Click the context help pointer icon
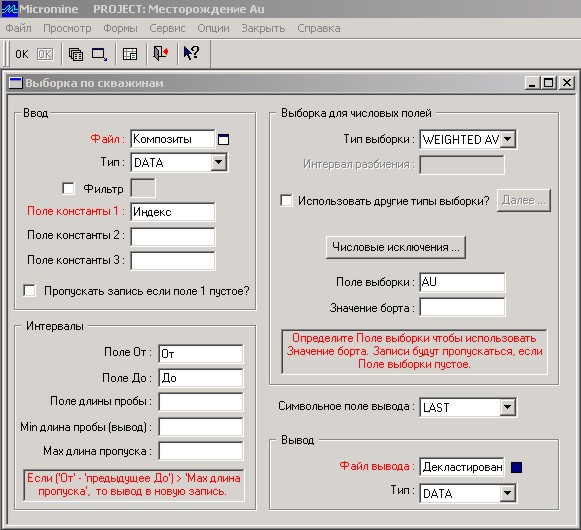581x530 pixels. coord(192,53)
